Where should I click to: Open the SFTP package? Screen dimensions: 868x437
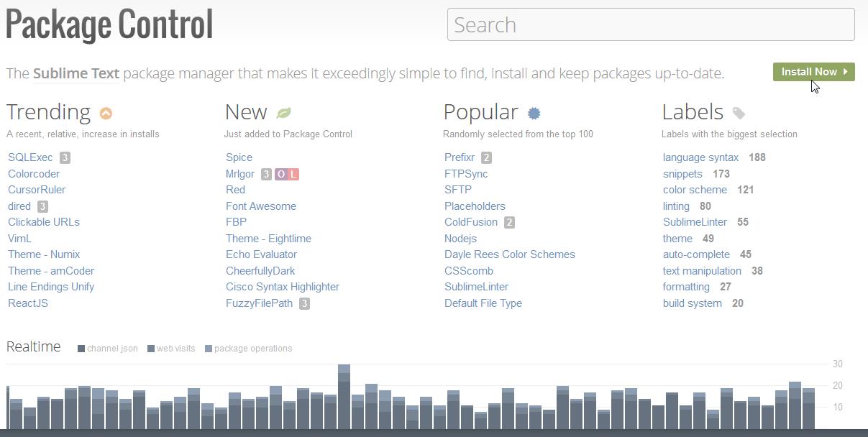pyautogui.click(x=458, y=190)
